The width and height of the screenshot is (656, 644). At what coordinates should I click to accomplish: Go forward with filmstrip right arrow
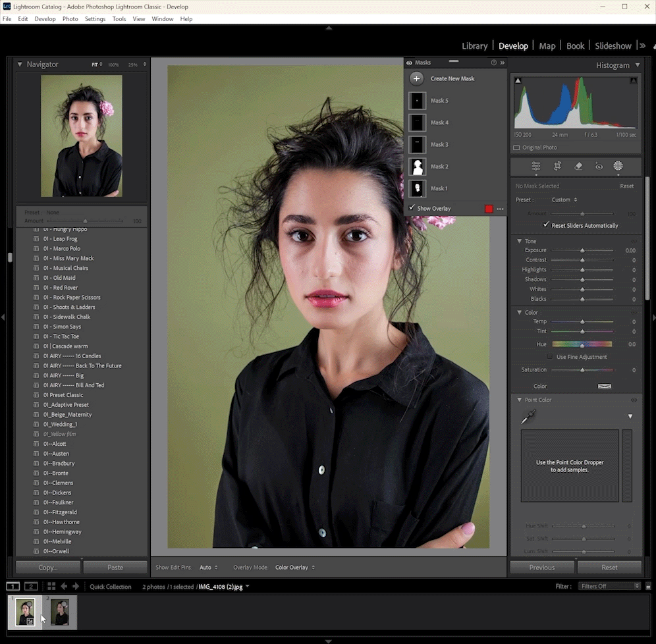pos(76,586)
